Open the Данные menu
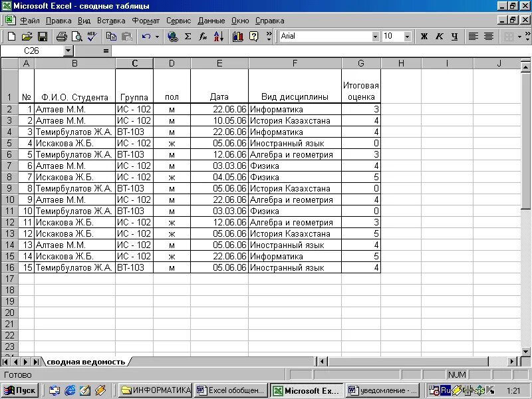The width and height of the screenshot is (532, 399). 211,21
